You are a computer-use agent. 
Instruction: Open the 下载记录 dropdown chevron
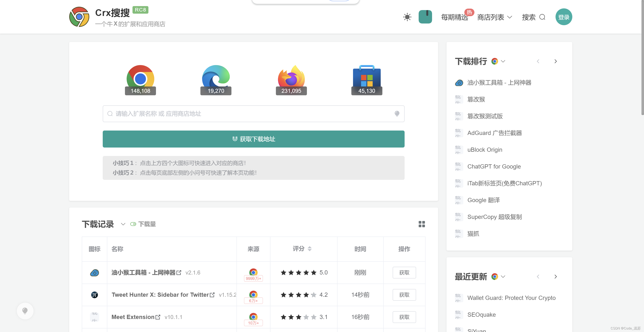[123, 224]
